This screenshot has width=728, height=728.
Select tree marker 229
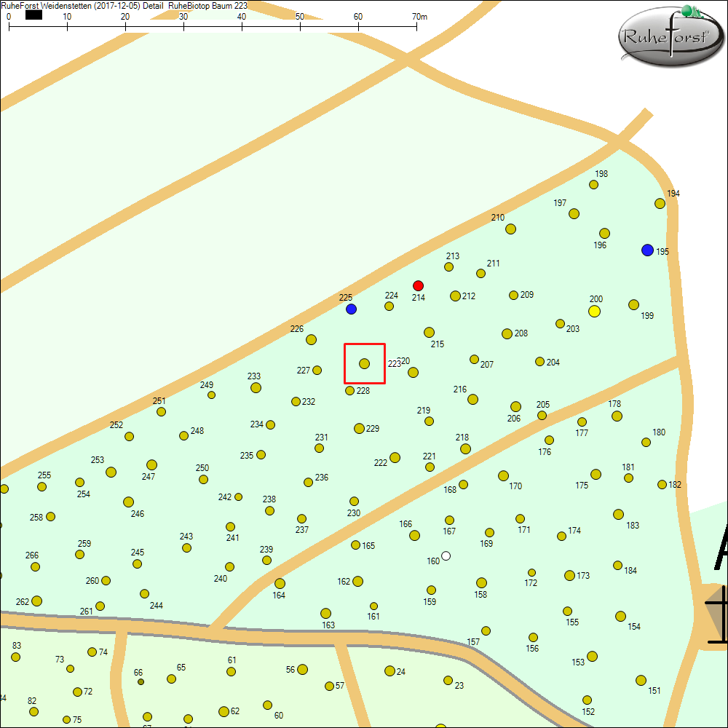359,428
